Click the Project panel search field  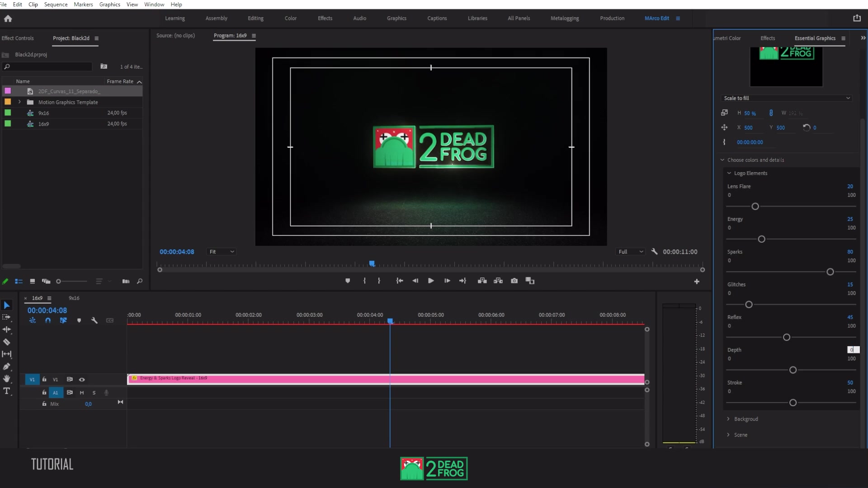point(47,66)
